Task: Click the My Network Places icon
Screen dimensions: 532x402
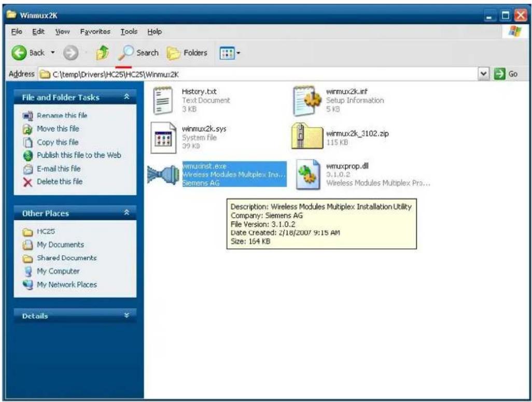Action: (x=27, y=285)
